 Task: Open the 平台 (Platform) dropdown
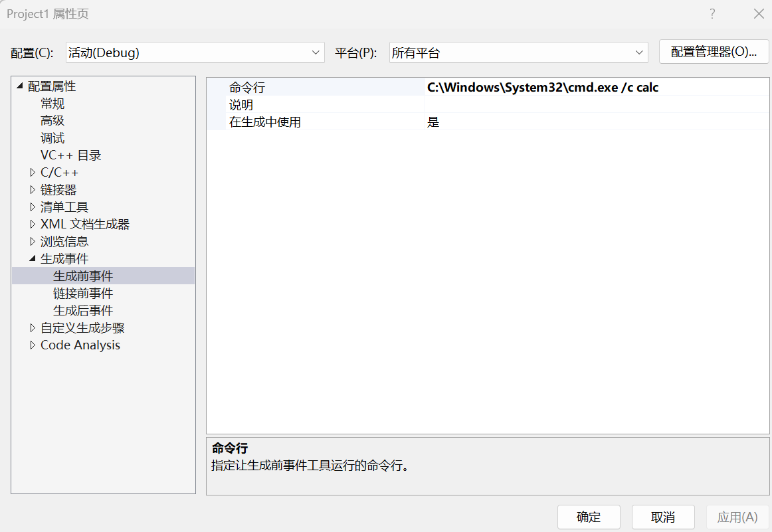click(518, 53)
